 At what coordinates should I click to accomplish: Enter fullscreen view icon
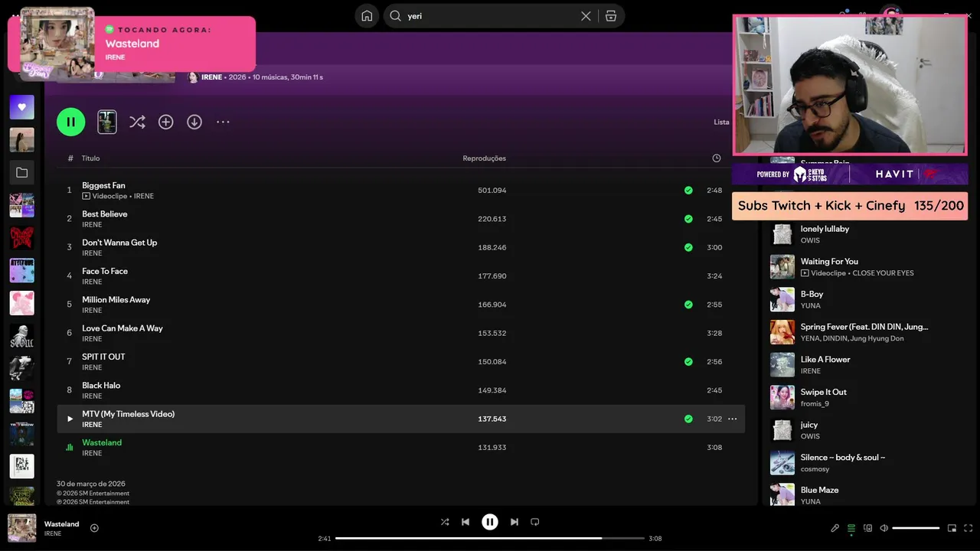point(969,528)
